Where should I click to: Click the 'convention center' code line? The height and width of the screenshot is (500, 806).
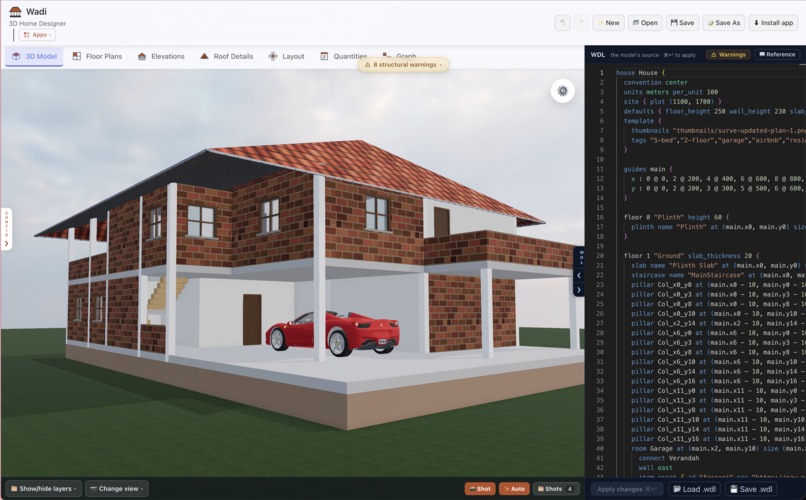click(x=655, y=82)
